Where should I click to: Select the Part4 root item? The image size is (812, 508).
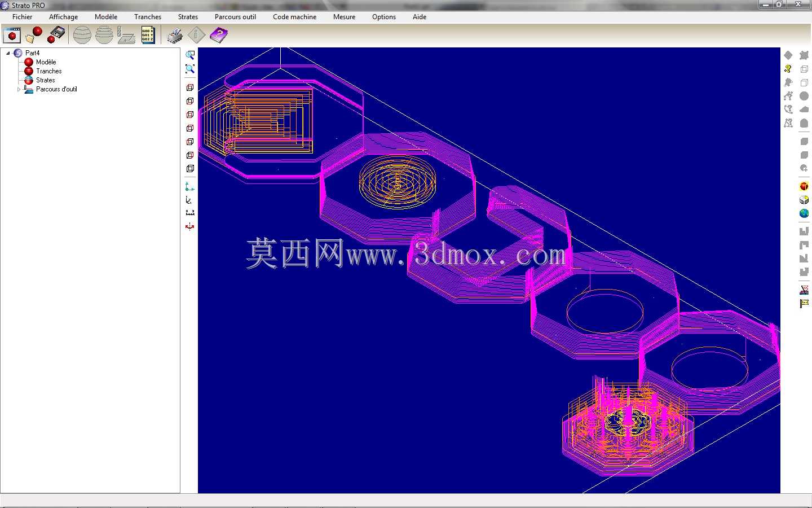coord(32,53)
